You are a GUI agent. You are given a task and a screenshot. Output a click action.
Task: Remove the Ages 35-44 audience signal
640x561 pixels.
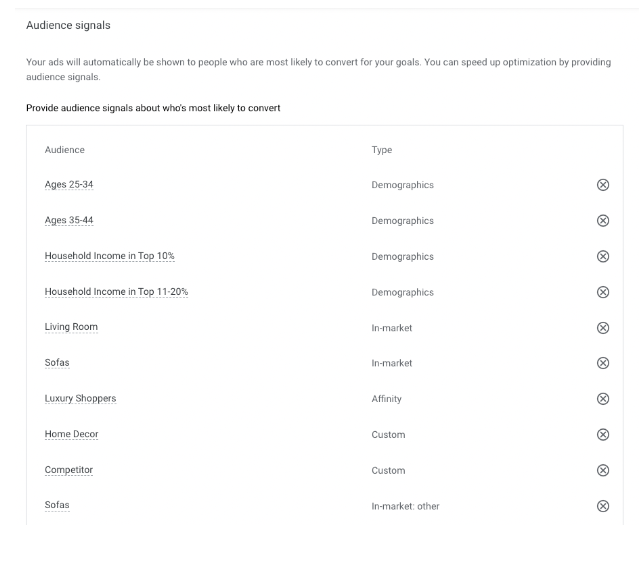(x=602, y=221)
